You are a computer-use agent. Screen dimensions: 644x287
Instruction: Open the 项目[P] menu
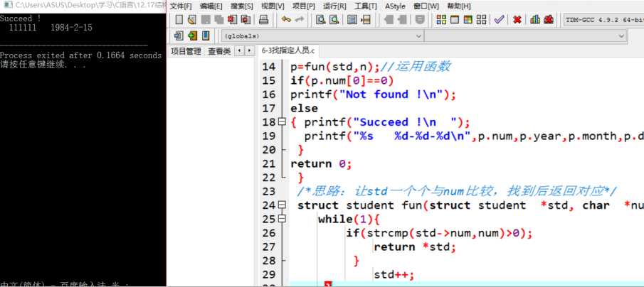(304, 6)
